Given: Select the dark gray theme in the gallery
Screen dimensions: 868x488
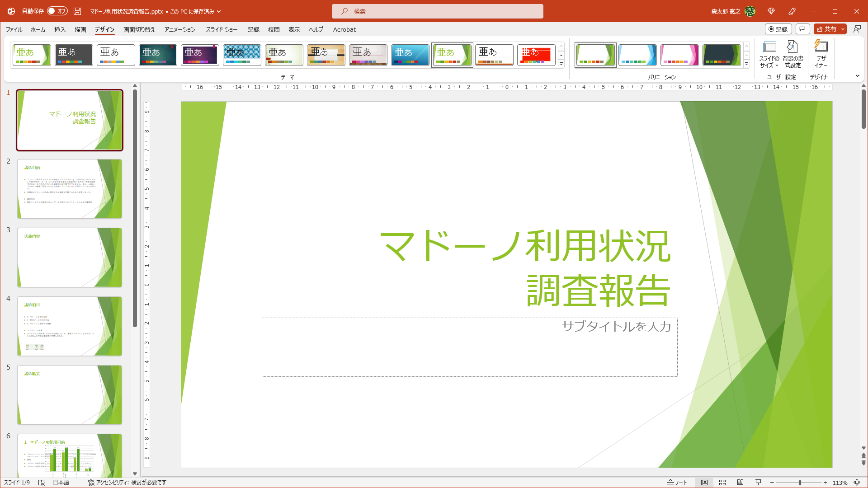Looking at the screenshot, I should (x=74, y=55).
